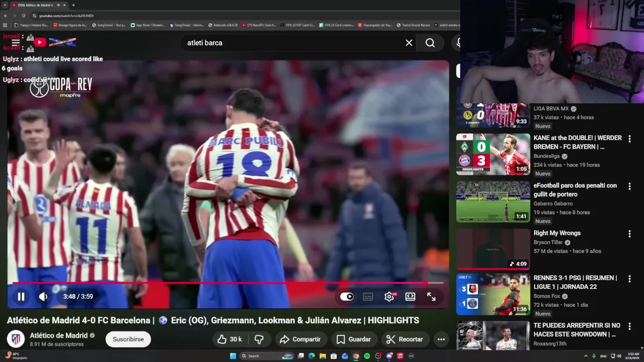Open Gabarro Gabarro channel name
This screenshot has height=362, width=644.
[x=553, y=204]
